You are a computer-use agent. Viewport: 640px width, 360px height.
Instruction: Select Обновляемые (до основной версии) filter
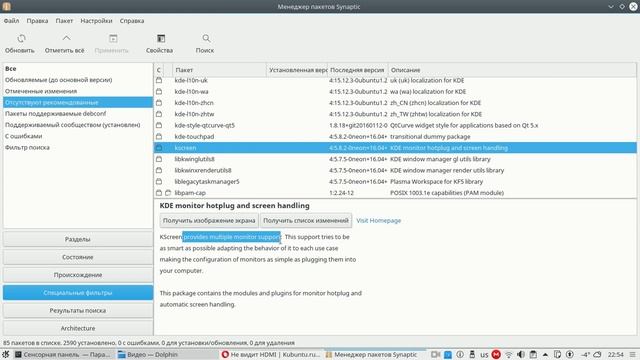[78, 80]
